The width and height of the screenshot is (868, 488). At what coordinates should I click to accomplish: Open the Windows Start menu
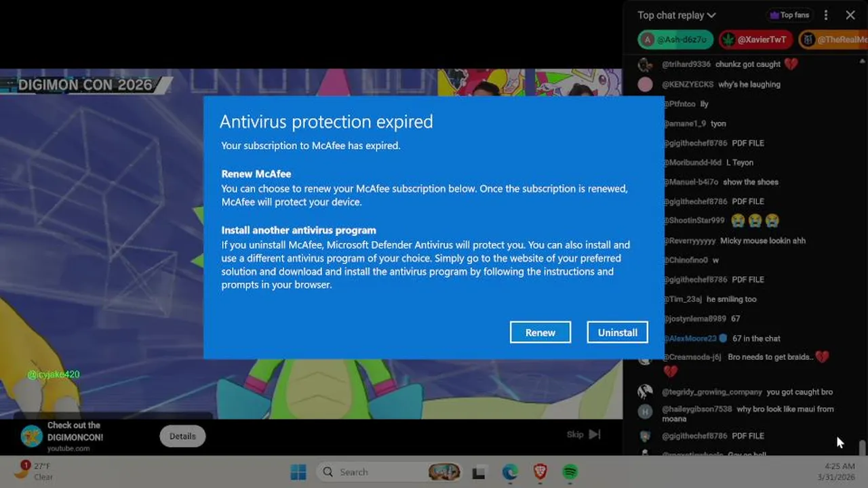click(298, 472)
